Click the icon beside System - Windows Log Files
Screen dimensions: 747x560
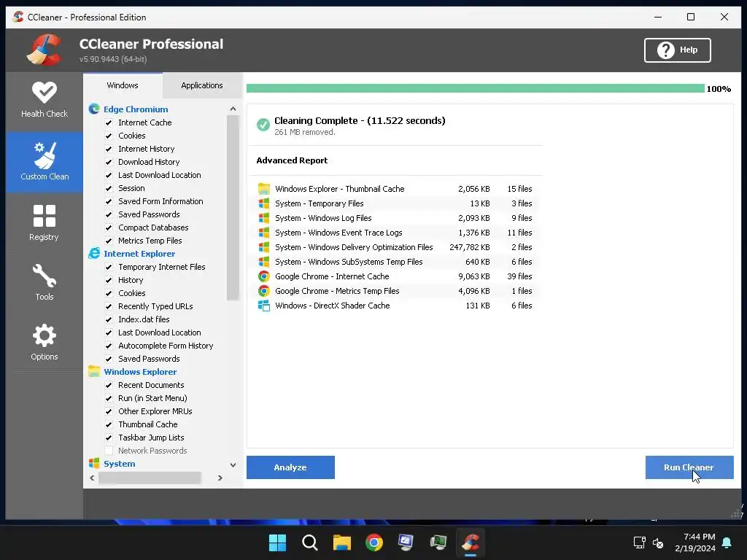(264, 218)
